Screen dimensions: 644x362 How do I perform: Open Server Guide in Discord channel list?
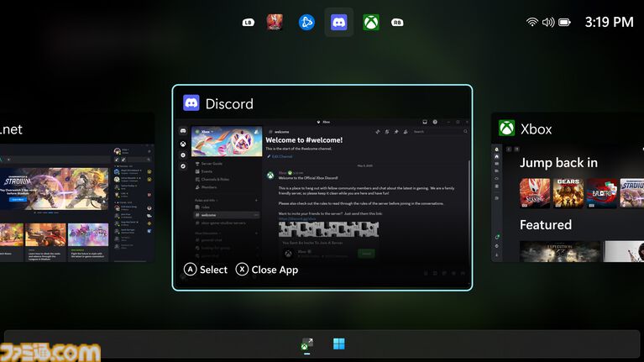point(208,164)
